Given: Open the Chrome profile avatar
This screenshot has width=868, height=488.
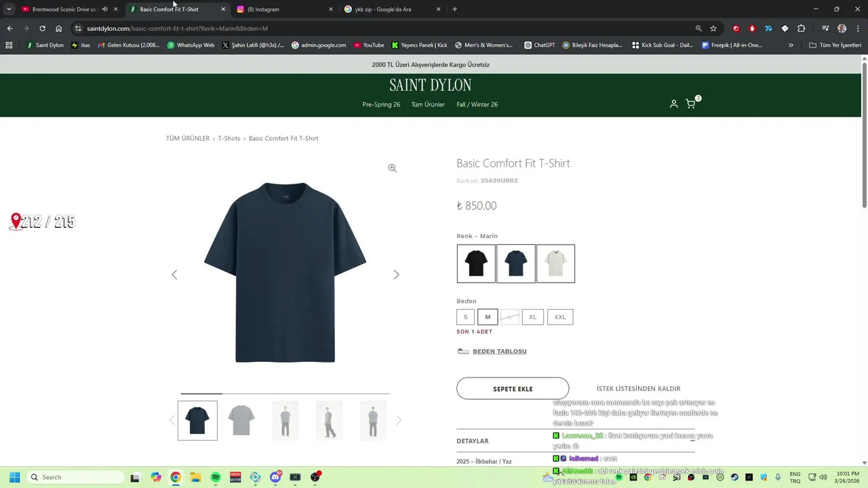Looking at the screenshot, I should point(842,28).
